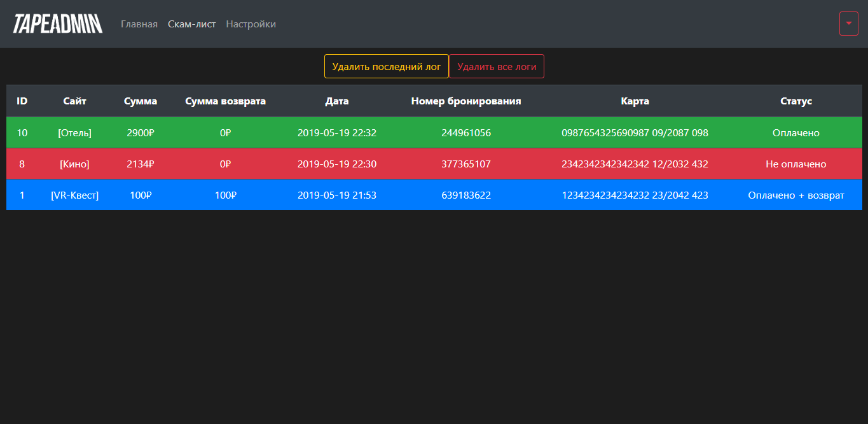
Task: Open the Скам-лист tab
Action: 192,24
